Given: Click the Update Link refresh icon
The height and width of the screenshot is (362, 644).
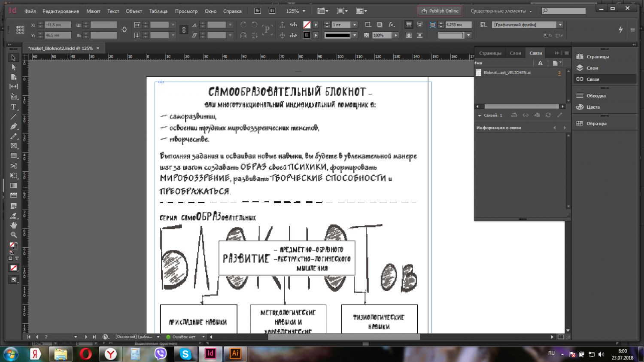Looking at the screenshot, I should 548,115.
